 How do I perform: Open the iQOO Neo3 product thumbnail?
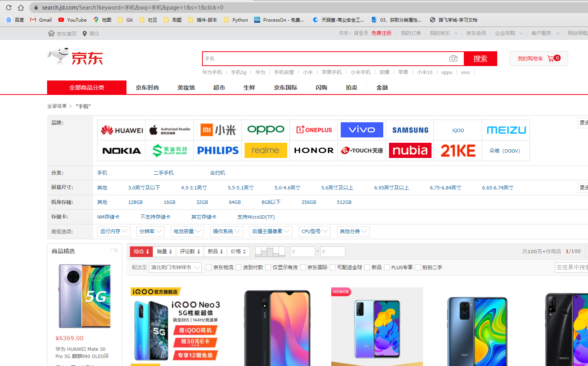point(177,327)
